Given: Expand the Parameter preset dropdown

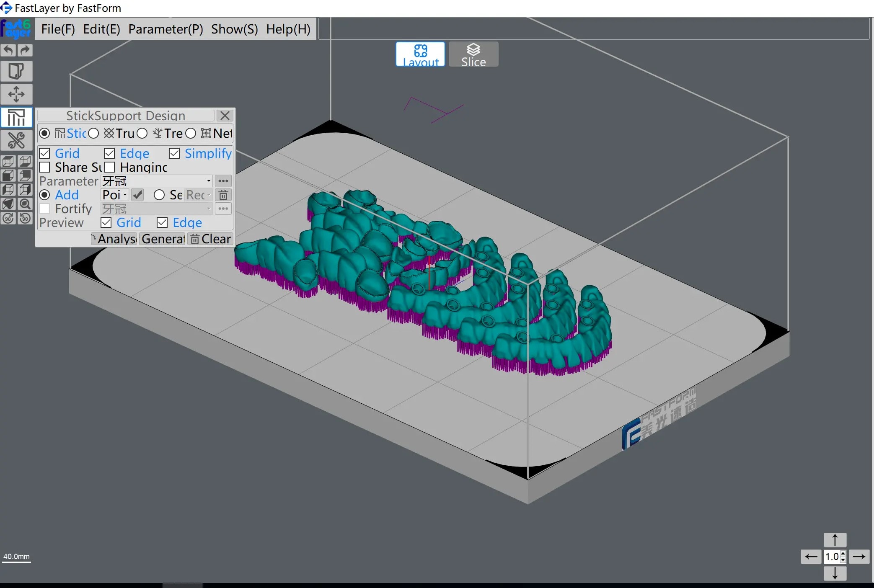Looking at the screenshot, I should [x=207, y=181].
